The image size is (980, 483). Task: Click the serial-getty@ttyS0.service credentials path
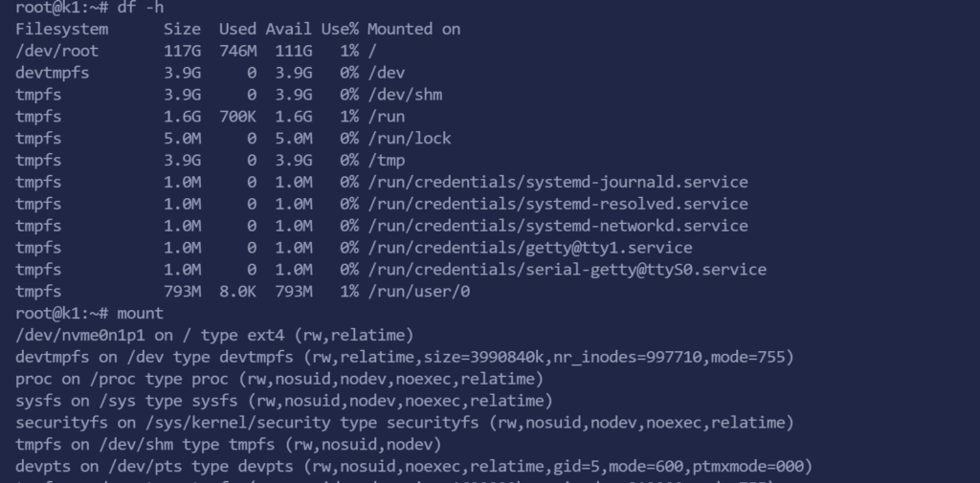point(567,270)
